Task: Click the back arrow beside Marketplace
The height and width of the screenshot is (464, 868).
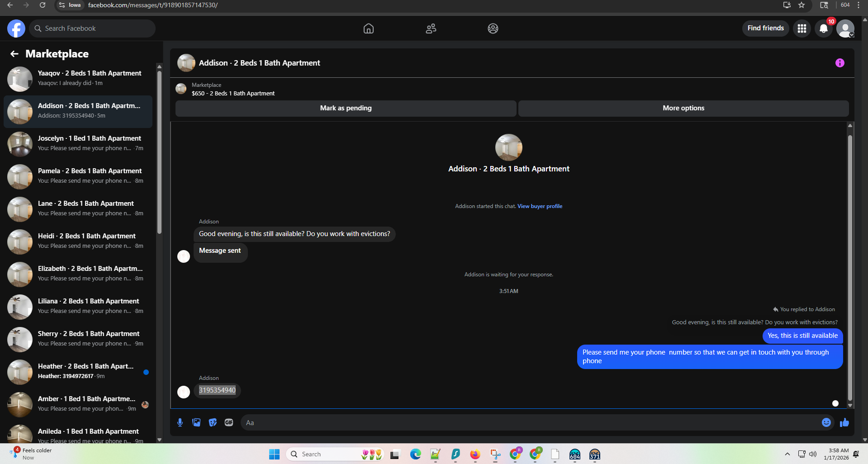Action: (x=14, y=54)
